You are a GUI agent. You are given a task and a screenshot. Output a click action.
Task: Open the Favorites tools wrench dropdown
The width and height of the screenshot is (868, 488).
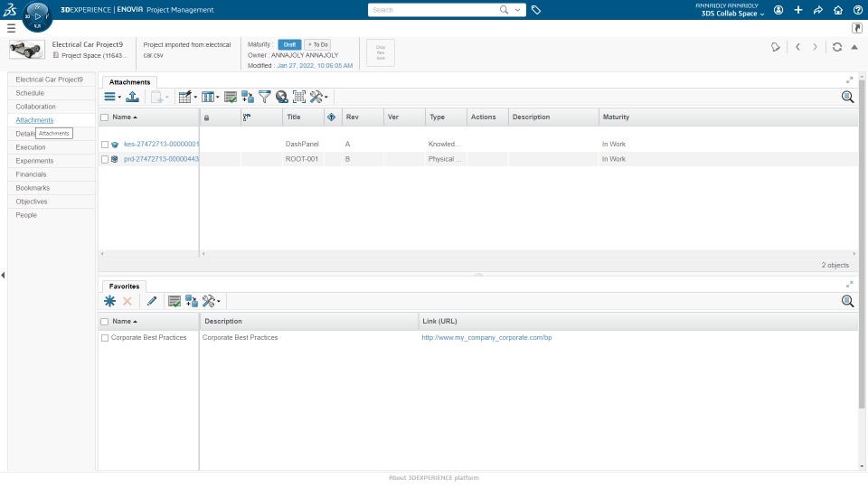211,301
